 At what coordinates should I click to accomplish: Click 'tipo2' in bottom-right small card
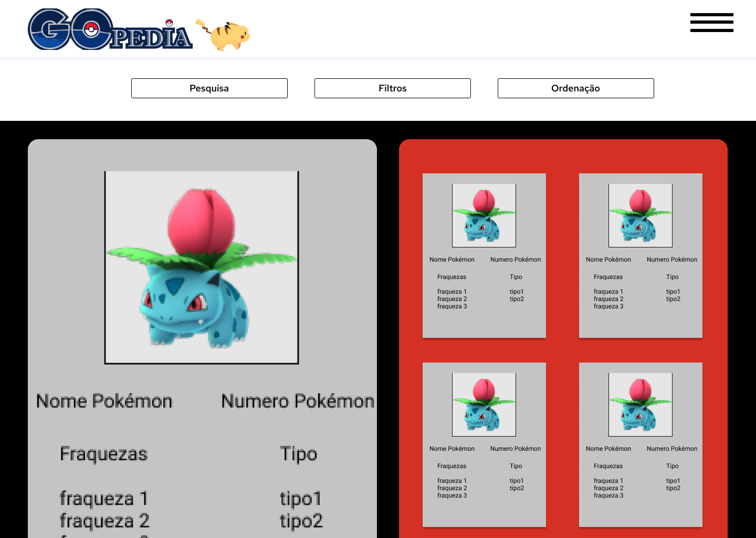673,488
